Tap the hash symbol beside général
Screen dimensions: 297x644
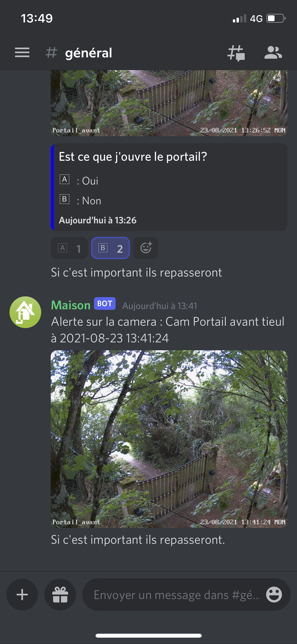pyautogui.click(x=51, y=52)
